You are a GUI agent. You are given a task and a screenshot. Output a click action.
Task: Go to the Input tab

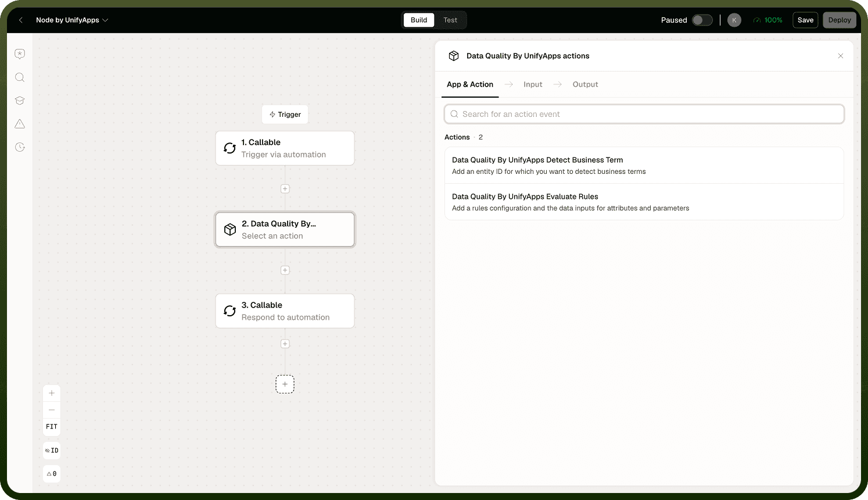533,85
